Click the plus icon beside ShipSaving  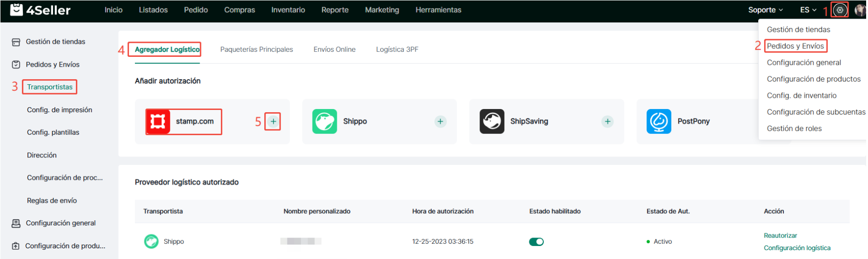(607, 122)
